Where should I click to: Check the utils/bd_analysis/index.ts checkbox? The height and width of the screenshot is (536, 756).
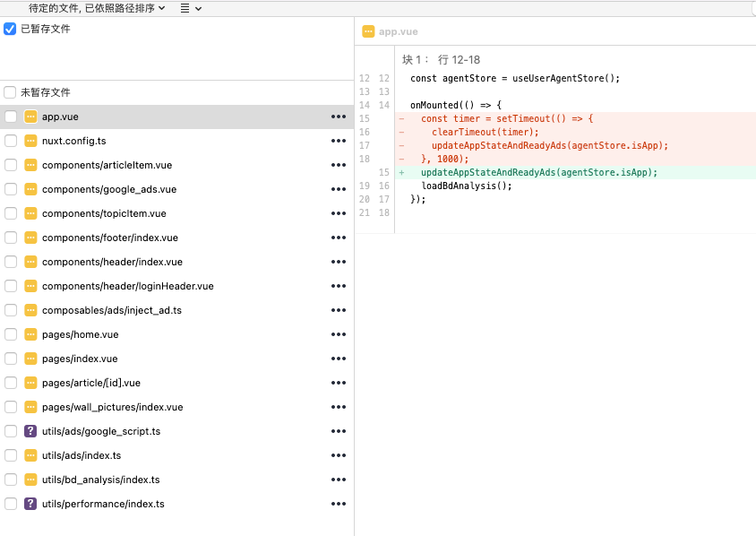click(x=11, y=480)
